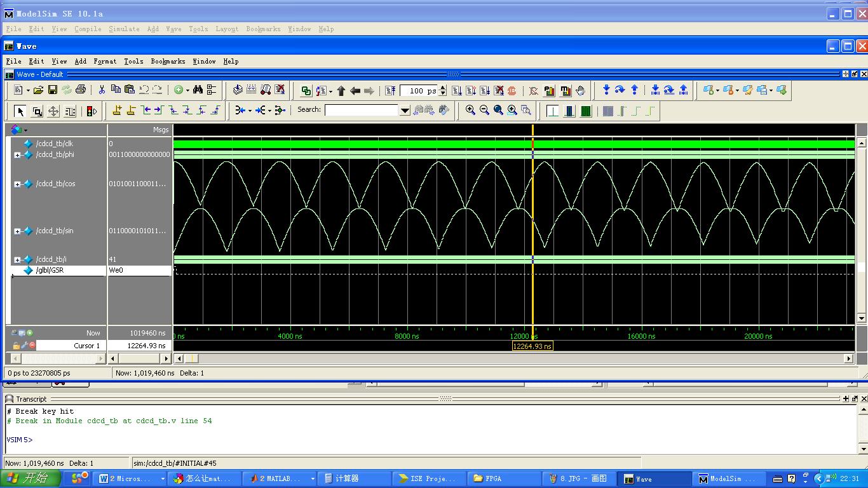Click the 12264.93 ns cursor time label
The image size is (868, 488).
(532, 346)
